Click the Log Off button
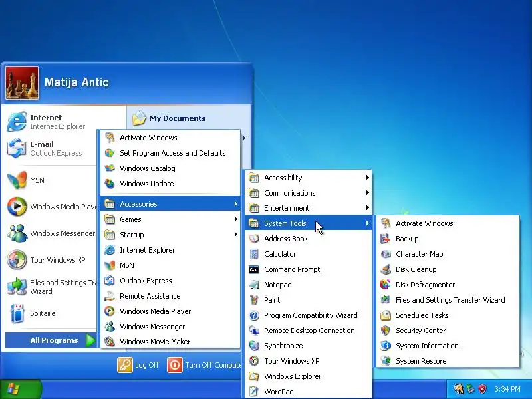The image size is (532, 399). click(138, 365)
